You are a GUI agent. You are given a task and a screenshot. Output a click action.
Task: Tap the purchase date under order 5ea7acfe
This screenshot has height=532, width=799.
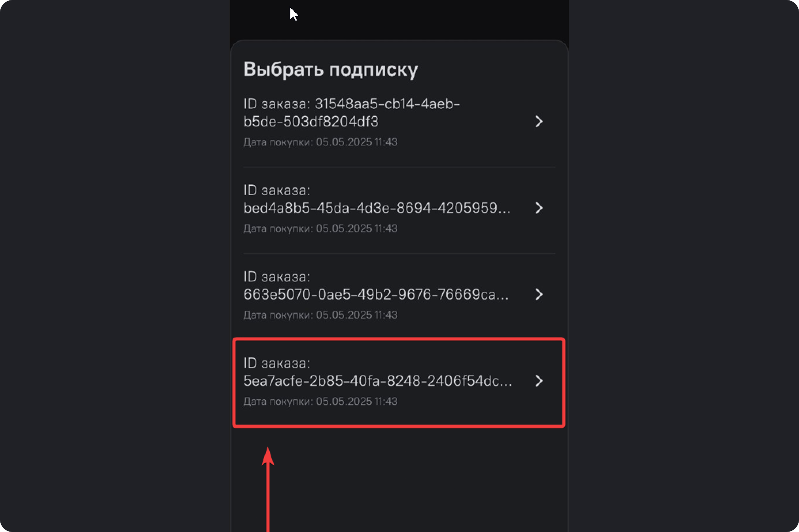(320, 402)
